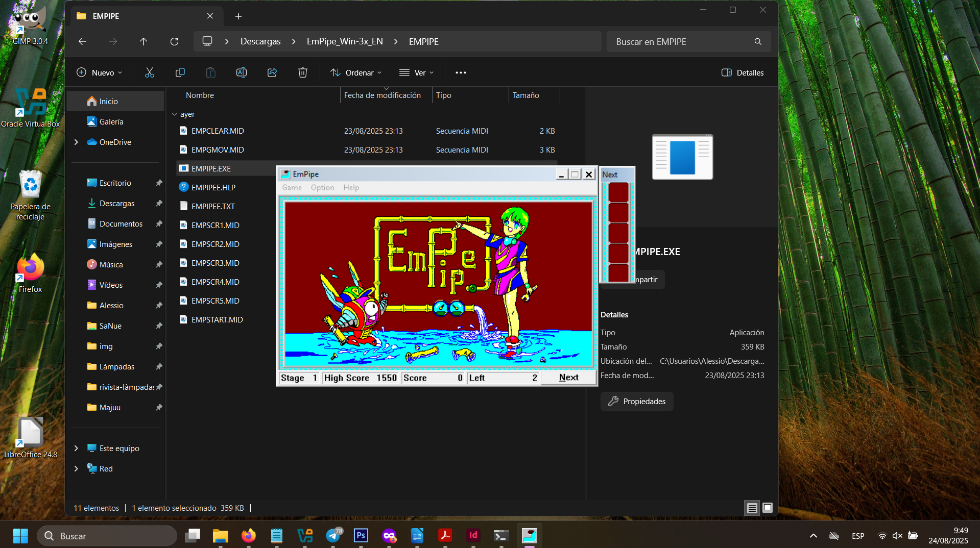Expand the Este equipo tree node
This screenshot has height=548, width=980.
76,448
